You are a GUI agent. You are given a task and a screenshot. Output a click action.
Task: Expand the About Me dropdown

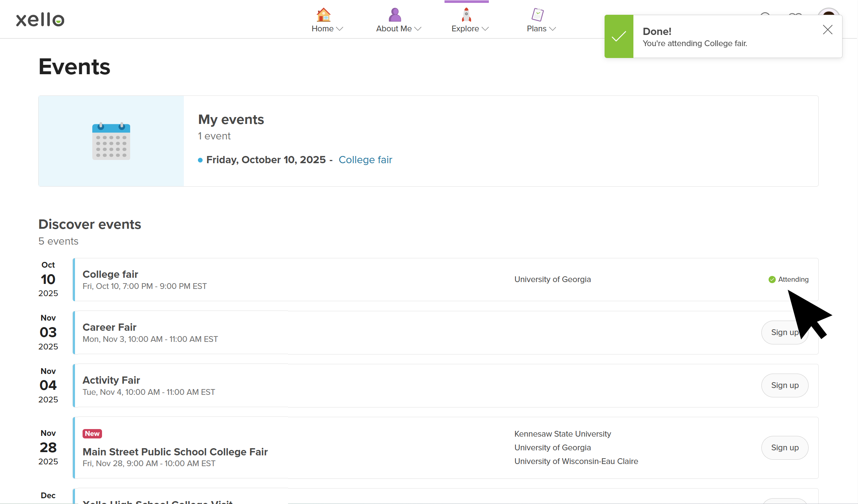[x=418, y=28]
